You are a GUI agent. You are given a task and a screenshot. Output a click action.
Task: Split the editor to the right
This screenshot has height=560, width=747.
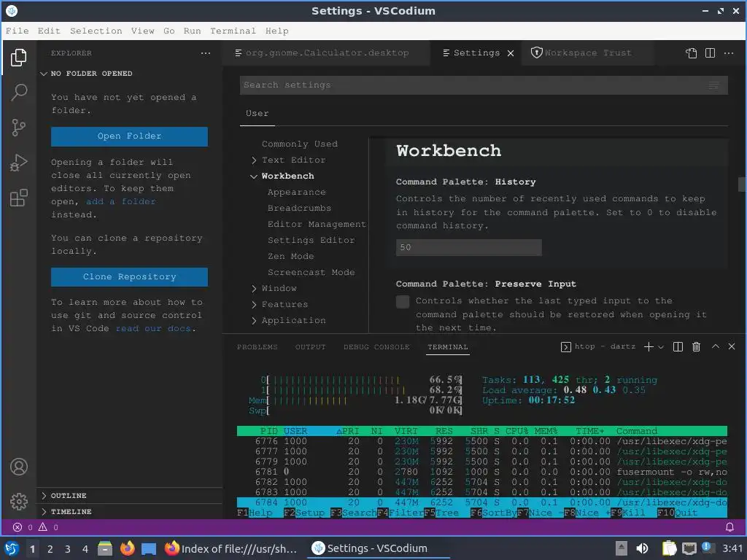tap(710, 53)
